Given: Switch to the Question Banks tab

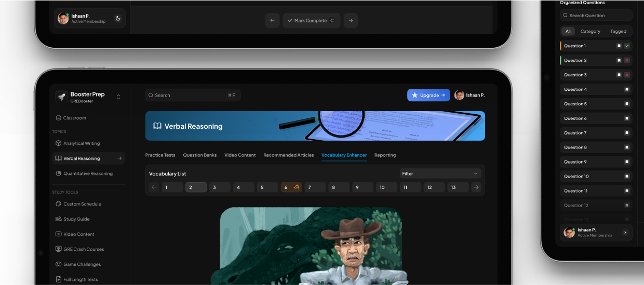Looking at the screenshot, I should 200,155.
